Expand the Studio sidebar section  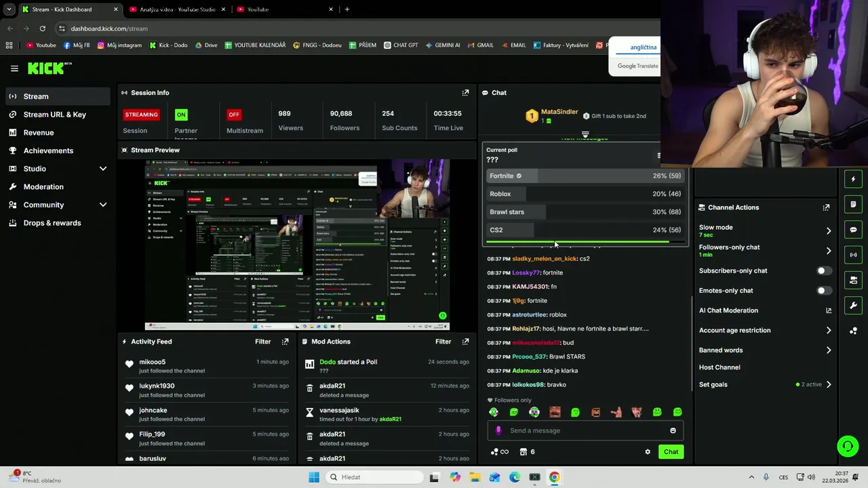click(x=103, y=169)
